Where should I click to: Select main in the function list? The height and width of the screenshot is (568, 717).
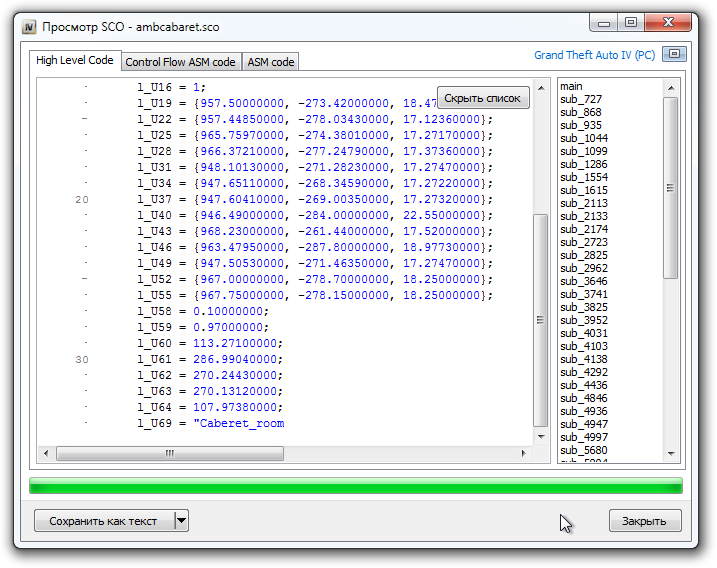(571, 87)
